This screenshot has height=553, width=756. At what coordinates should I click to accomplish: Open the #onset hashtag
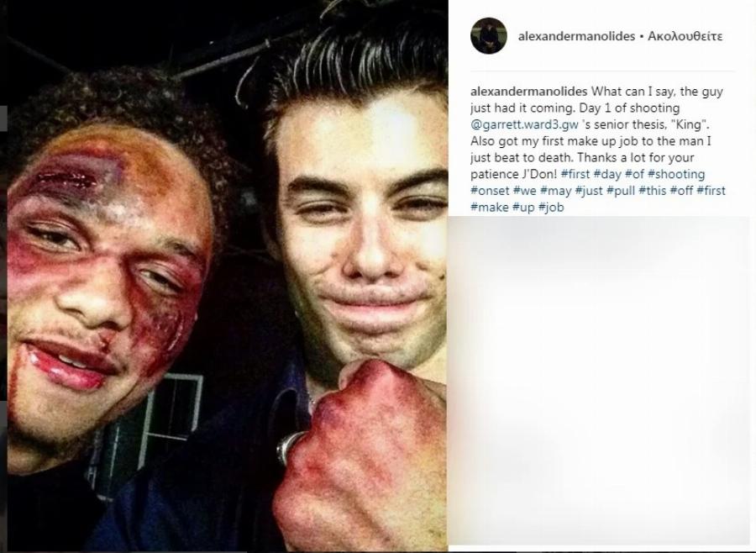click(x=490, y=191)
